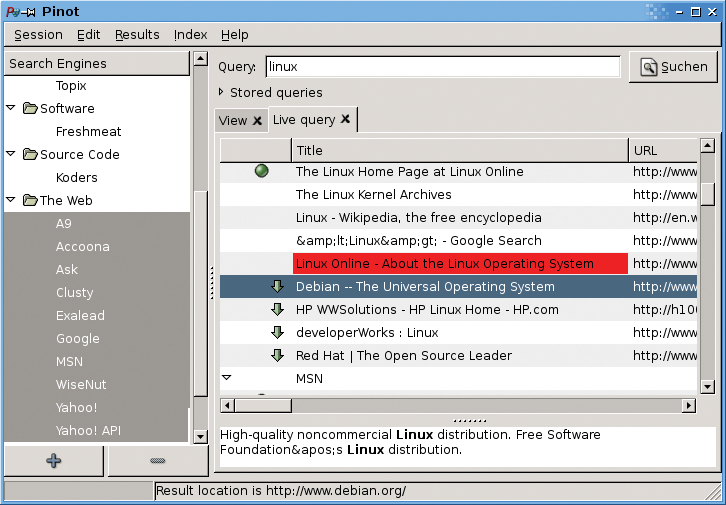The image size is (726, 505).
Task: Collapse the MSN results group
Action: (226, 378)
